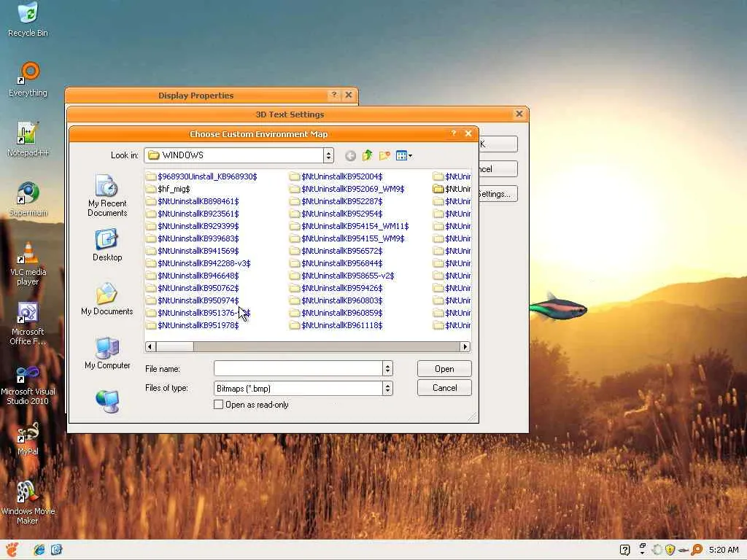
Task: Click the help button in Choose Custom Environment Map
Action: [454, 133]
